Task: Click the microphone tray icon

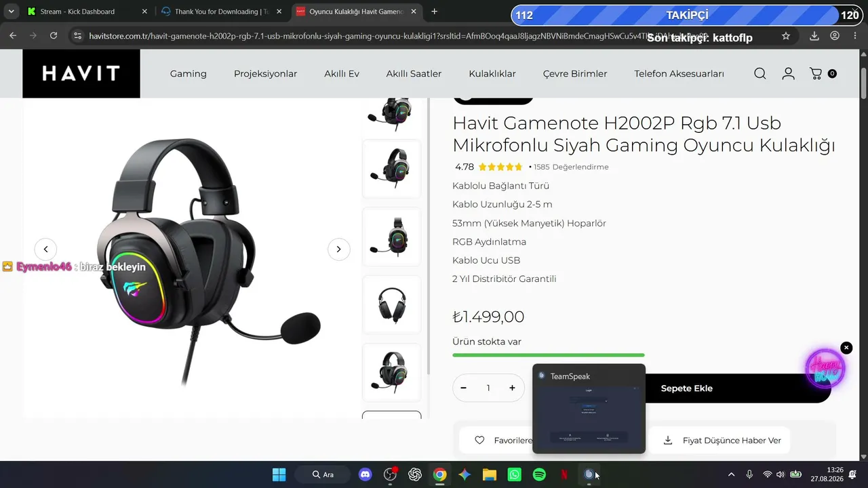Action: pyautogui.click(x=749, y=474)
